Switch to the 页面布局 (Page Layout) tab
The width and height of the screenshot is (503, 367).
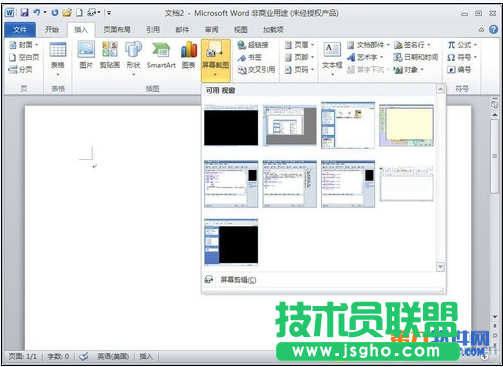[117, 30]
